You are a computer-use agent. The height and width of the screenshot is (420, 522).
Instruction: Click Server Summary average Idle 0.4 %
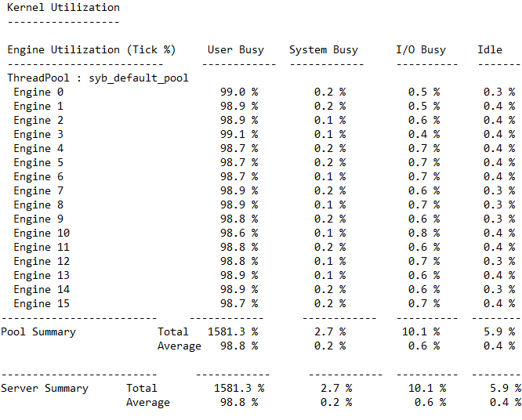[x=506, y=403]
